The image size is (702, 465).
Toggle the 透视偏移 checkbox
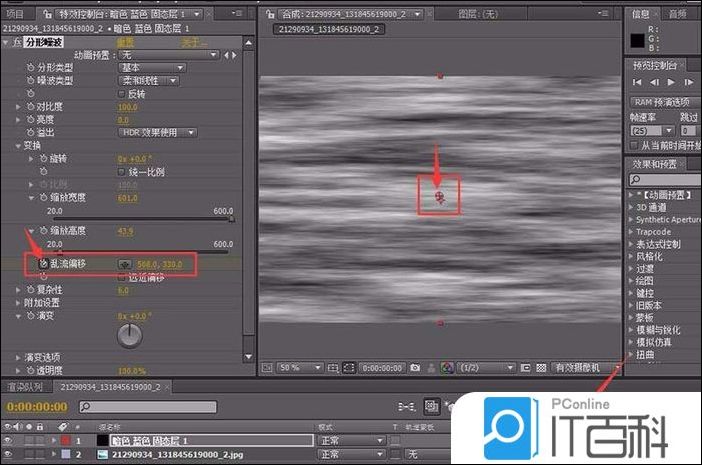point(121,277)
